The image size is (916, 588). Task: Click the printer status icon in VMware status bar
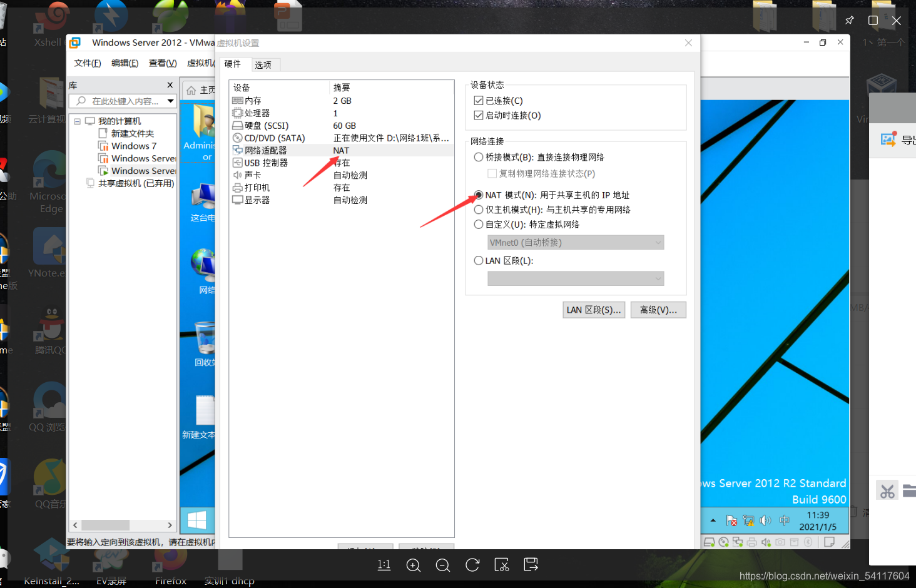coord(752,542)
